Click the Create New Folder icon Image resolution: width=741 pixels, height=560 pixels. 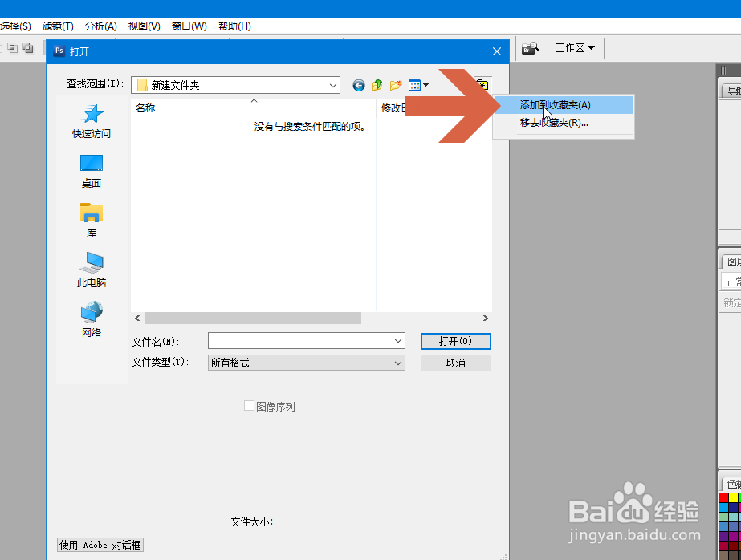[395, 85]
